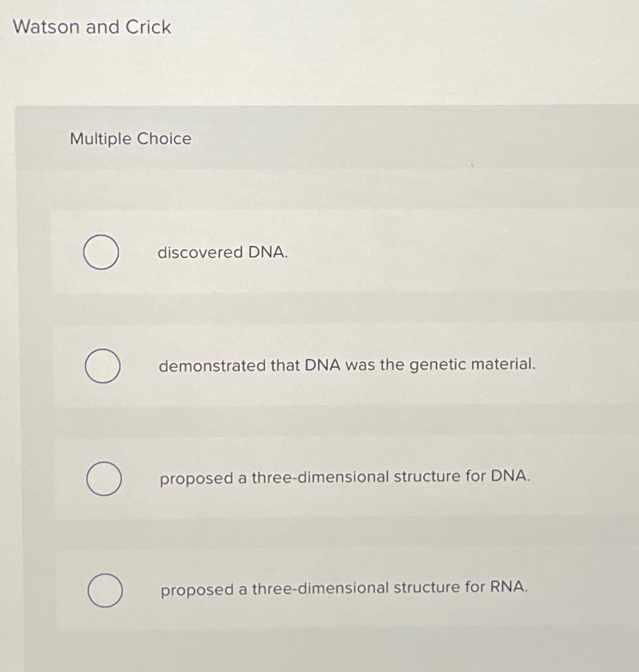Choose the first answer option row
Image resolution: width=639 pixels, height=672 pixels.
tap(305, 252)
